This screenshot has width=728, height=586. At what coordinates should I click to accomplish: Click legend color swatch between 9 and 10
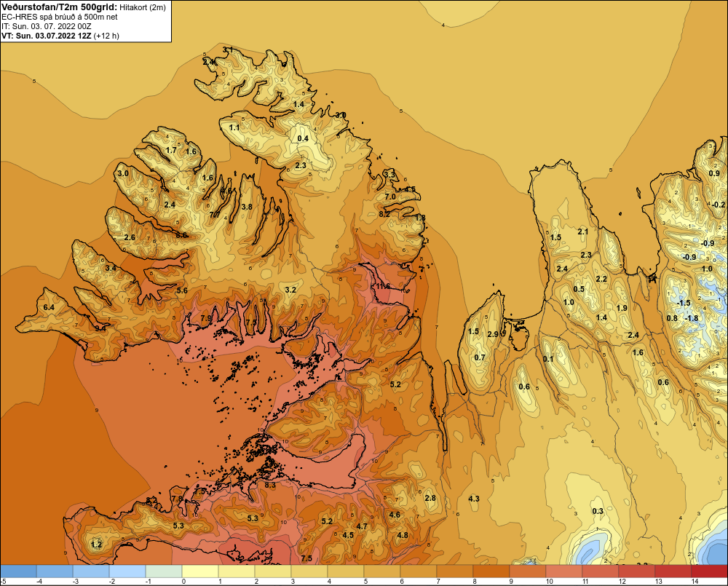[x=527, y=571]
